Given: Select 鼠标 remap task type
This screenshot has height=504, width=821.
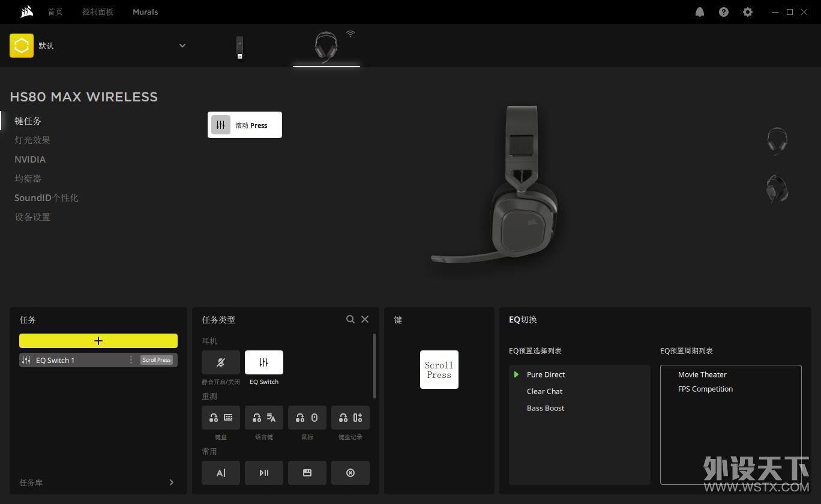Looking at the screenshot, I should (307, 418).
